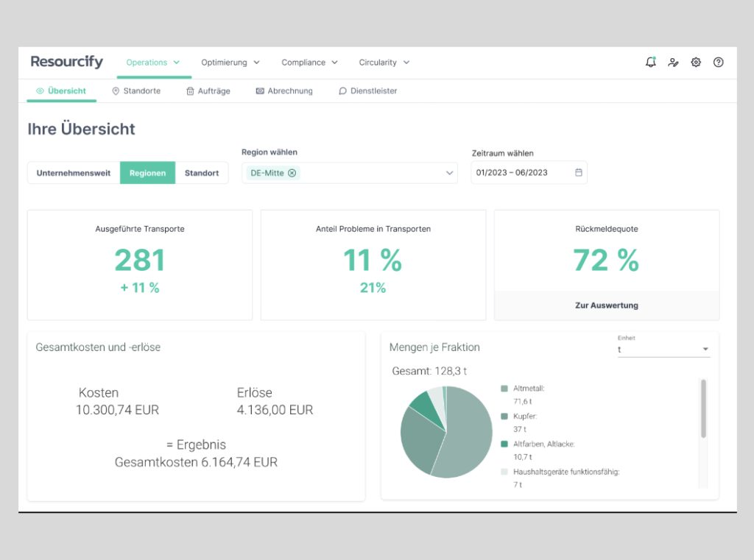Click the calendar icon in date field
This screenshot has height=560, width=754.
click(579, 173)
